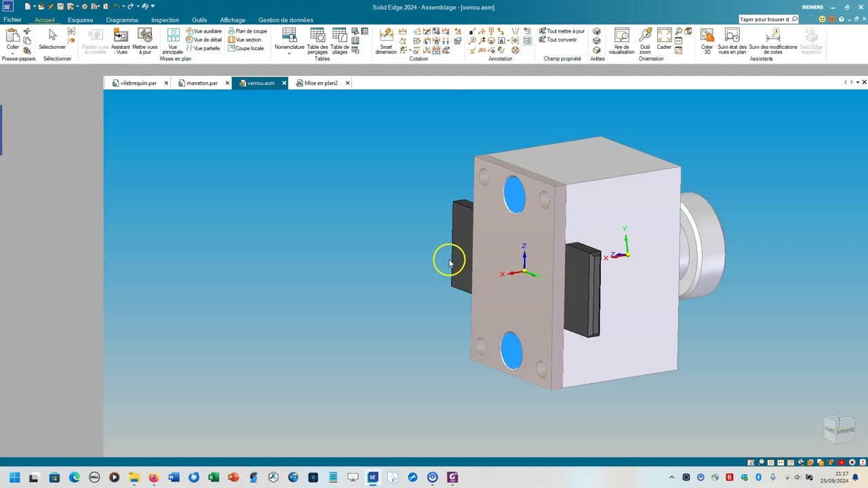Click the new document icon
868x488 pixels.
pyautogui.click(x=28, y=7)
